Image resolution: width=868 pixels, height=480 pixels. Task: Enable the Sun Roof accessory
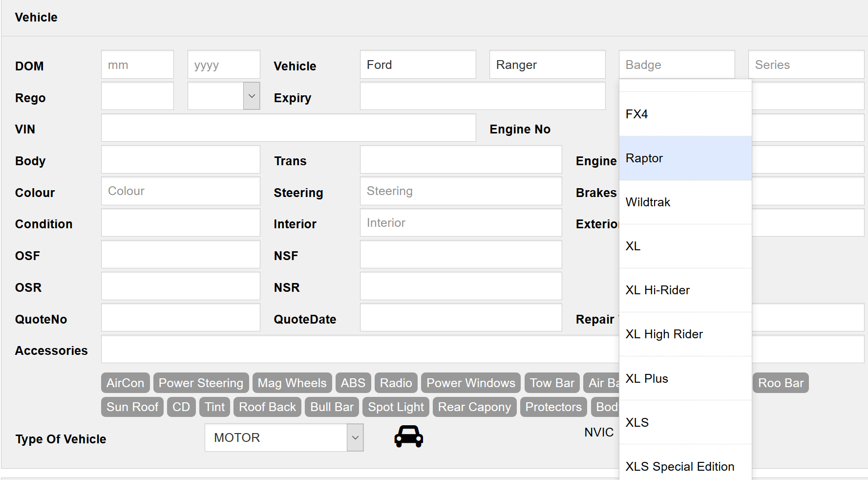[132, 407]
